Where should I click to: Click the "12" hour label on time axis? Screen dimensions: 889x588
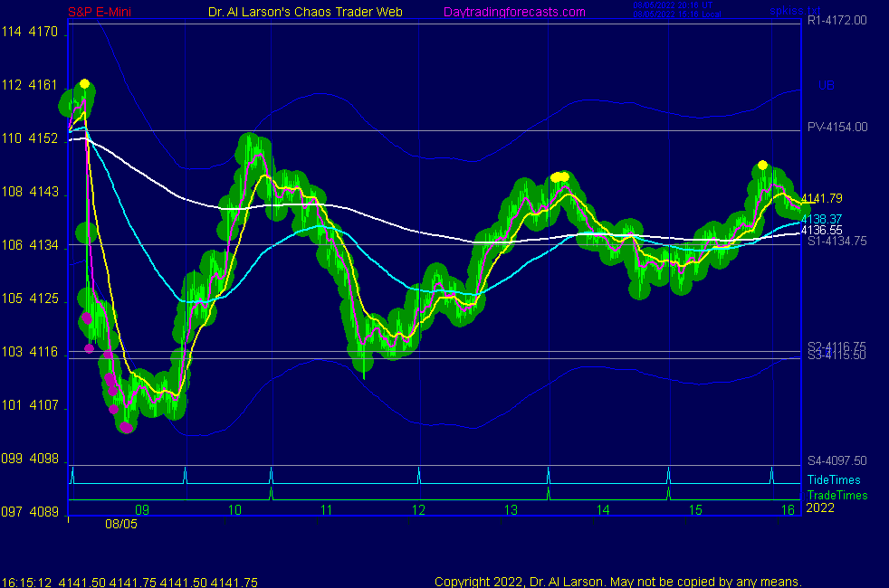[418, 510]
